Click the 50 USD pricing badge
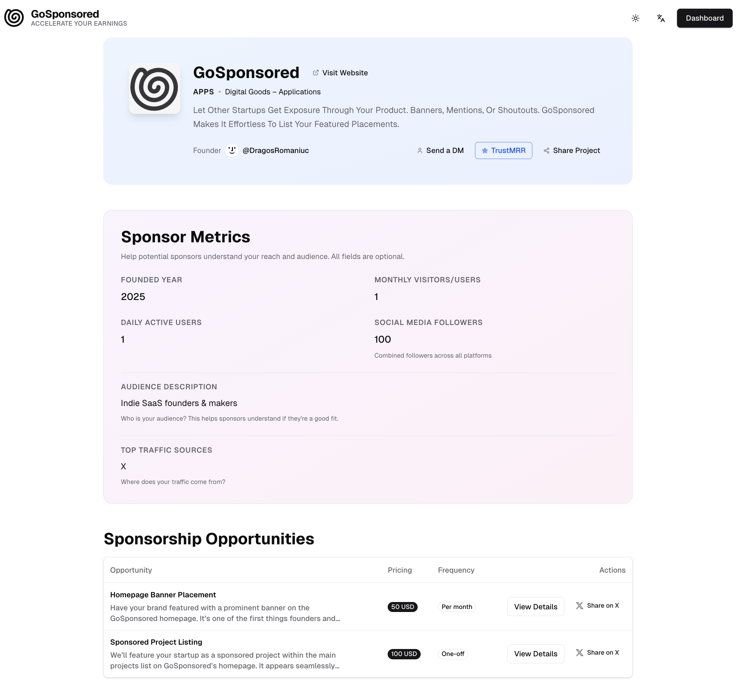Screen dimensions: 738x700 [x=403, y=607]
